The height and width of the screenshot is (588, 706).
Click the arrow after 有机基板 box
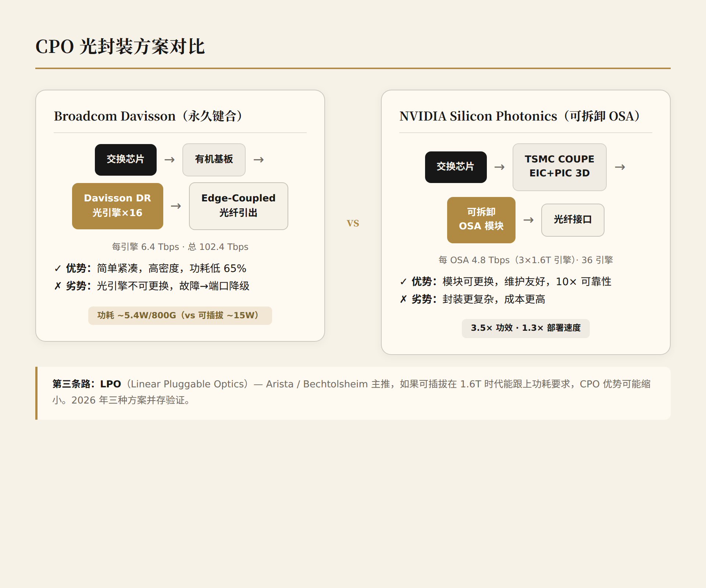259,159
